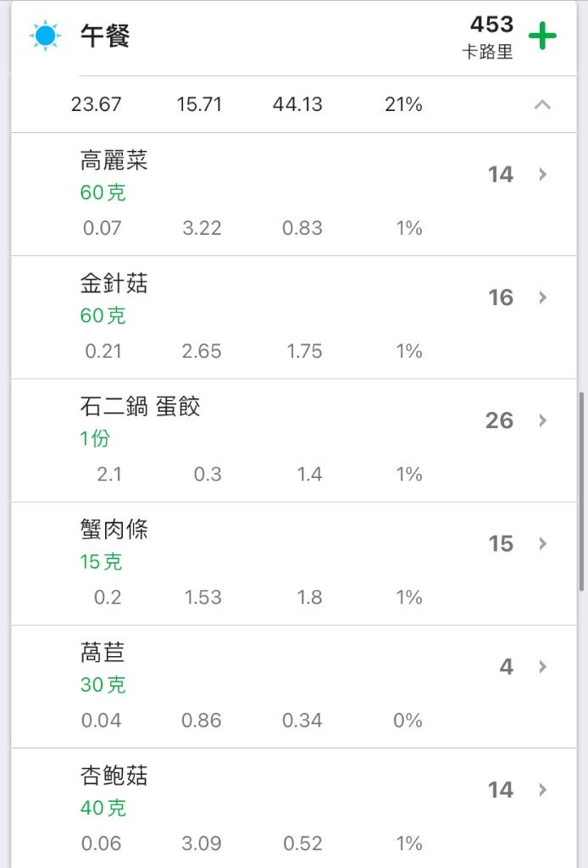
Task: Click the 453 卡路里 total
Action: coord(489,37)
